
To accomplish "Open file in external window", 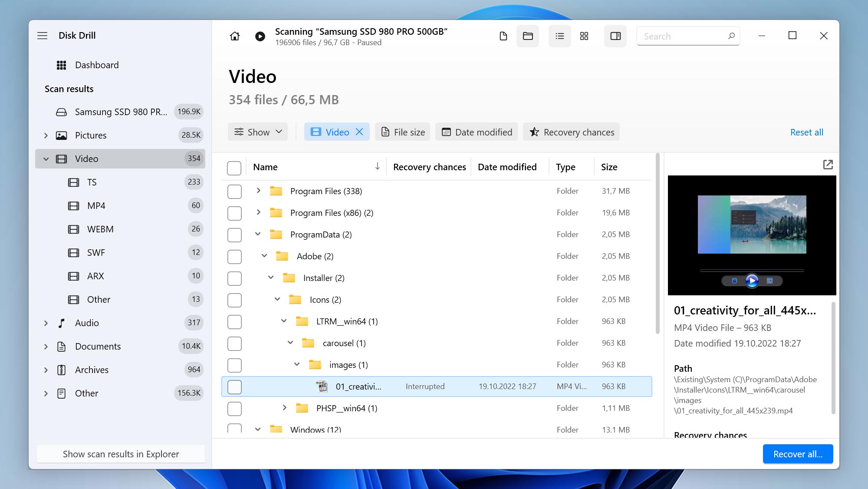I will point(828,165).
